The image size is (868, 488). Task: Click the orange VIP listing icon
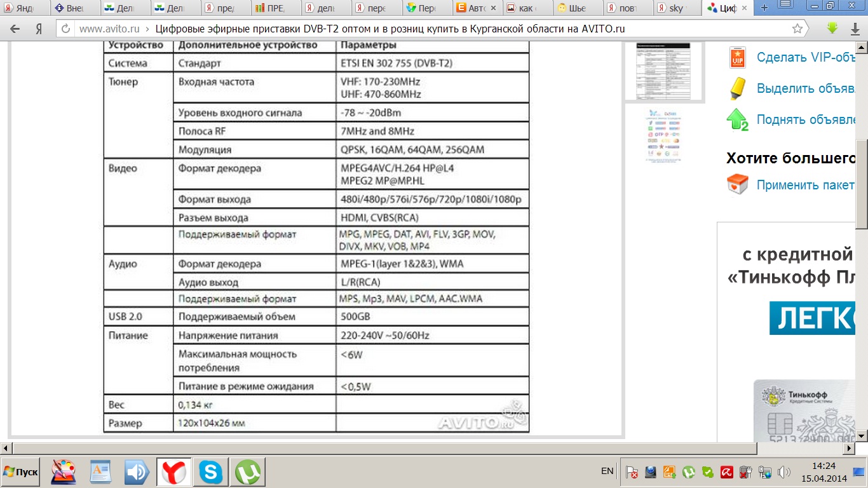click(737, 57)
